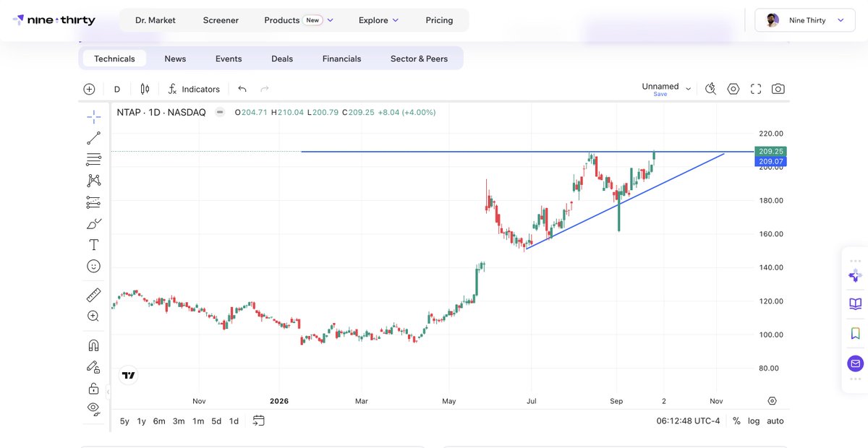Screen dimensions: 868x448
Task: Go to the nine thirty home logo
Action: coord(54,20)
